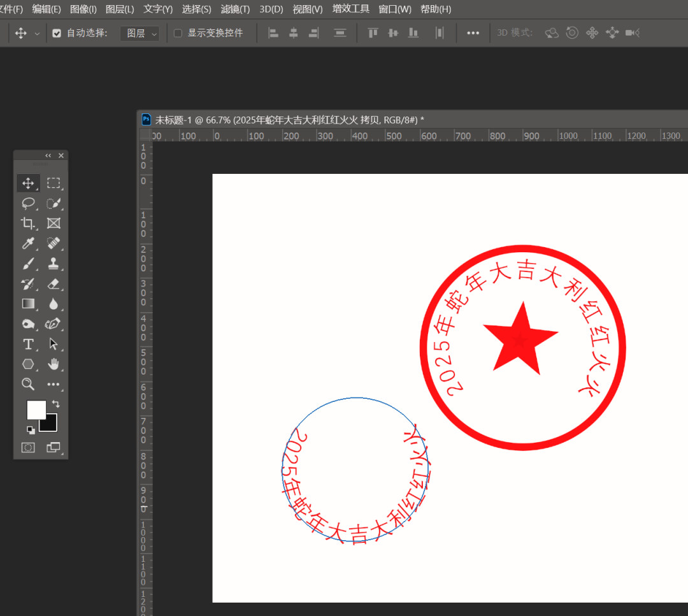The image size is (688, 616).
Task: Open the Move tool preset picker arrow
Action: click(x=38, y=33)
